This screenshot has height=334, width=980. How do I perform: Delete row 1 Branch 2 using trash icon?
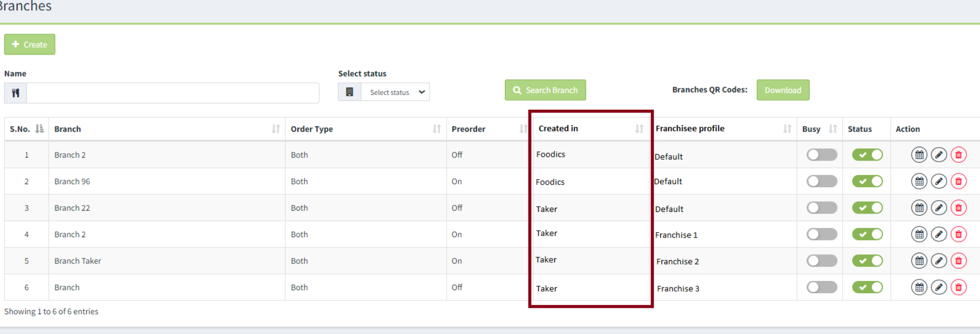tap(959, 155)
